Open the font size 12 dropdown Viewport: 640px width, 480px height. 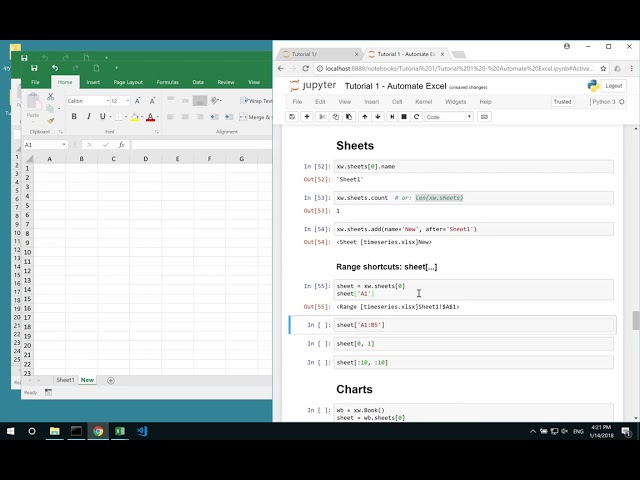(128, 101)
